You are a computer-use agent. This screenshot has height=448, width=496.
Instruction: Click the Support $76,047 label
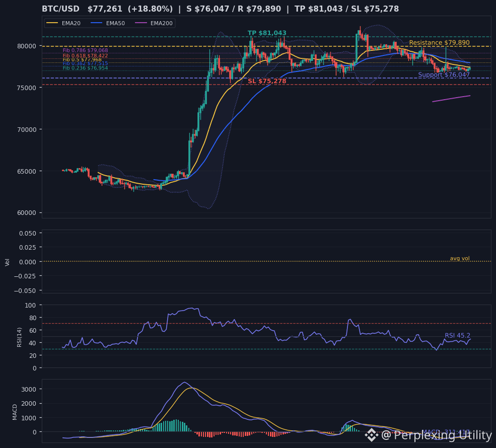pos(444,74)
